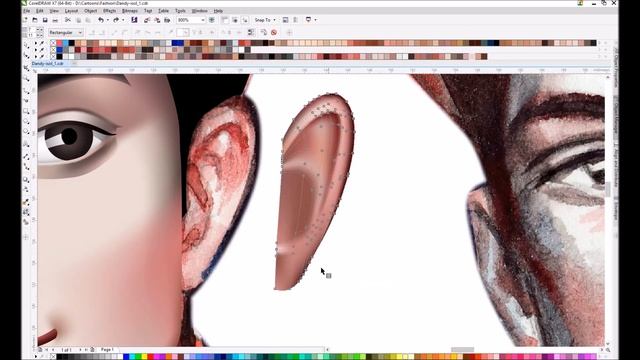Viewport: 640px width, 360px height.
Task: Select the Polygon tool in the toolbox
Action: click(x=26, y=131)
